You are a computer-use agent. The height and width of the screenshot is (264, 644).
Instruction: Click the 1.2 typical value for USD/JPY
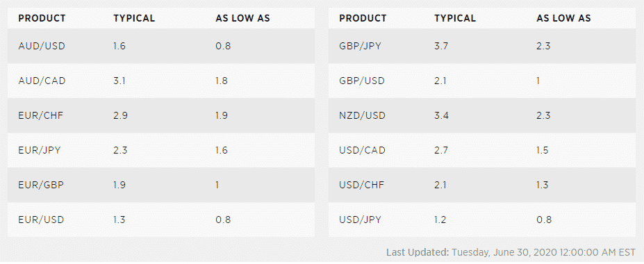pyautogui.click(x=440, y=220)
